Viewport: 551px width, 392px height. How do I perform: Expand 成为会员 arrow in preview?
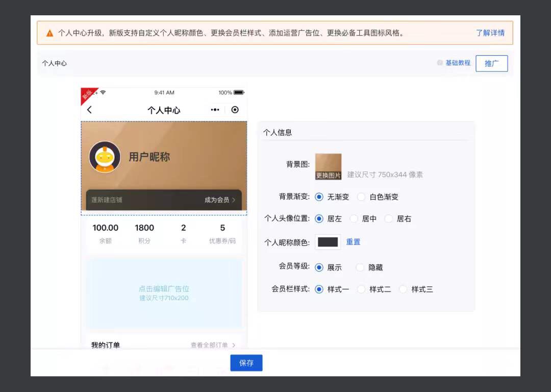click(x=234, y=200)
